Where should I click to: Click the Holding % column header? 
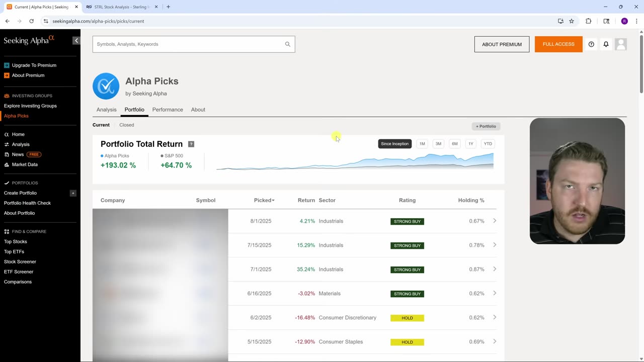471,200
